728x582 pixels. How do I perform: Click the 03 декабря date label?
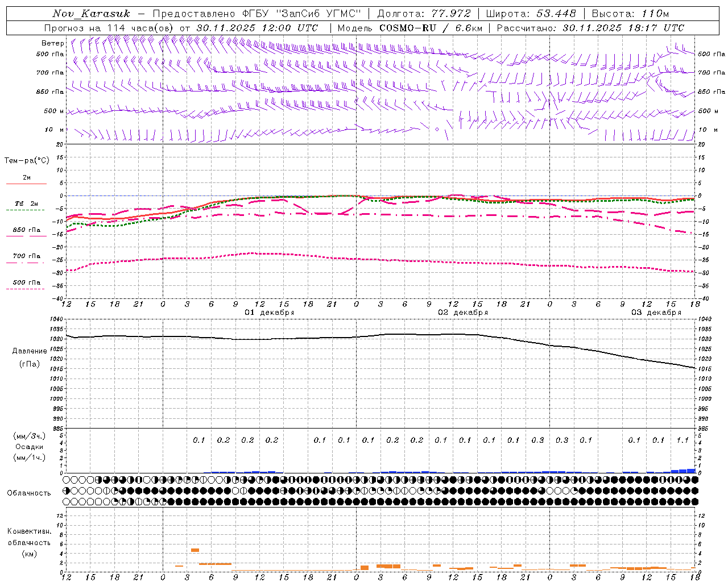(x=656, y=312)
